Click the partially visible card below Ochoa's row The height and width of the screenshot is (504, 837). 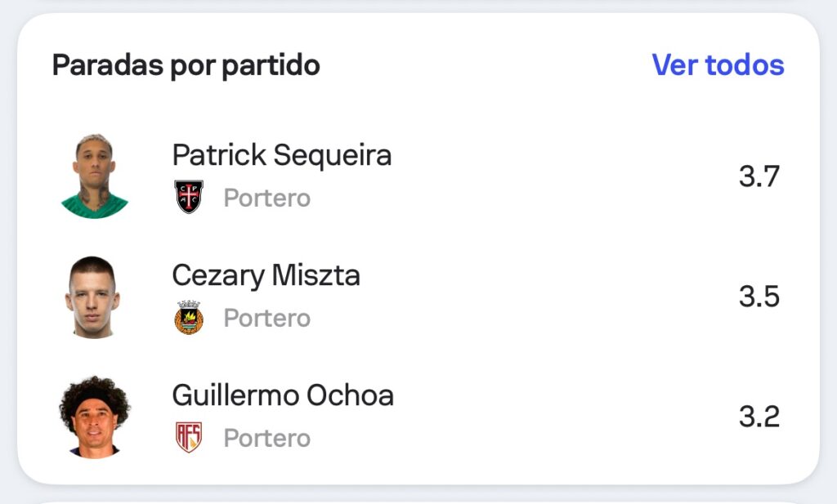coord(418,500)
